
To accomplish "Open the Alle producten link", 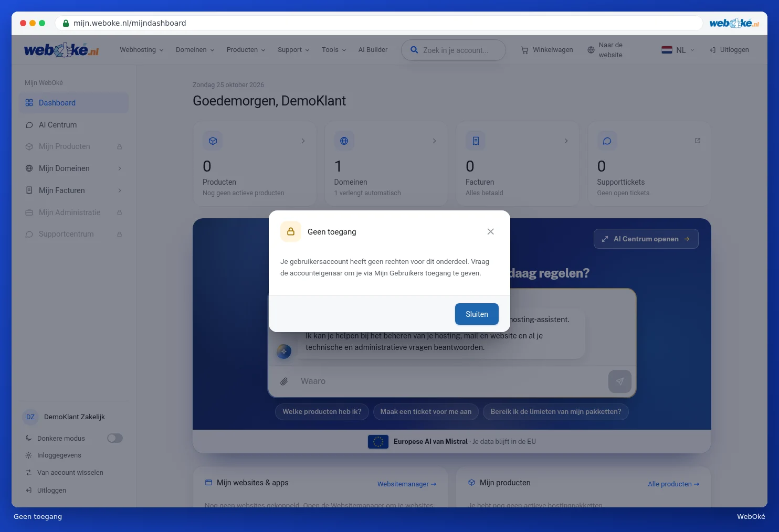I will point(673,484).
